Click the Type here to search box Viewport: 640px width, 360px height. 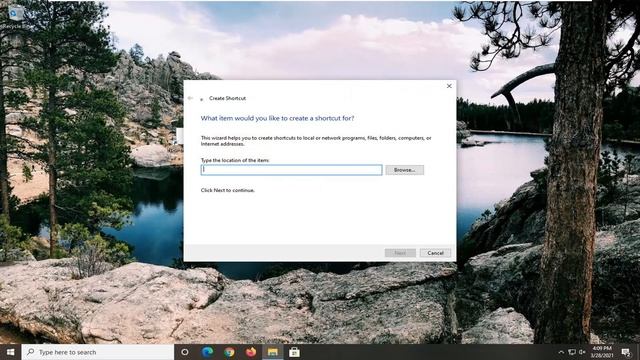pyautogui.click(x=98, y=352)
